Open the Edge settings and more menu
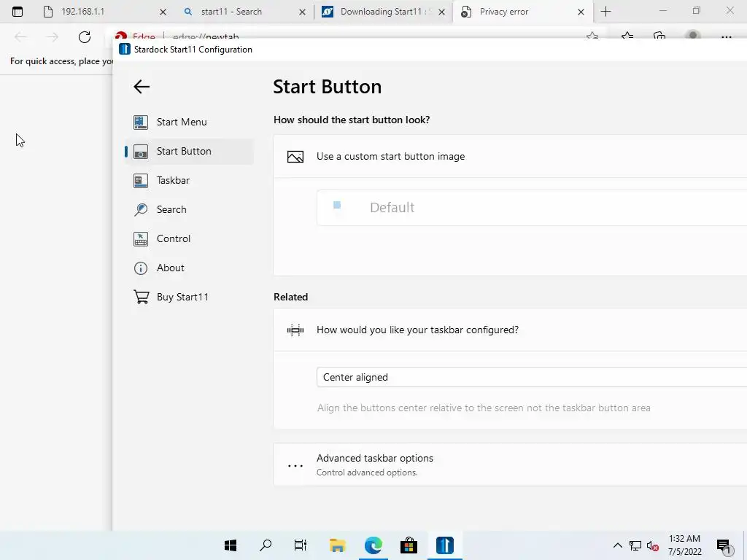The width and height of the screenshot is (747, 560). pos(726,37)
